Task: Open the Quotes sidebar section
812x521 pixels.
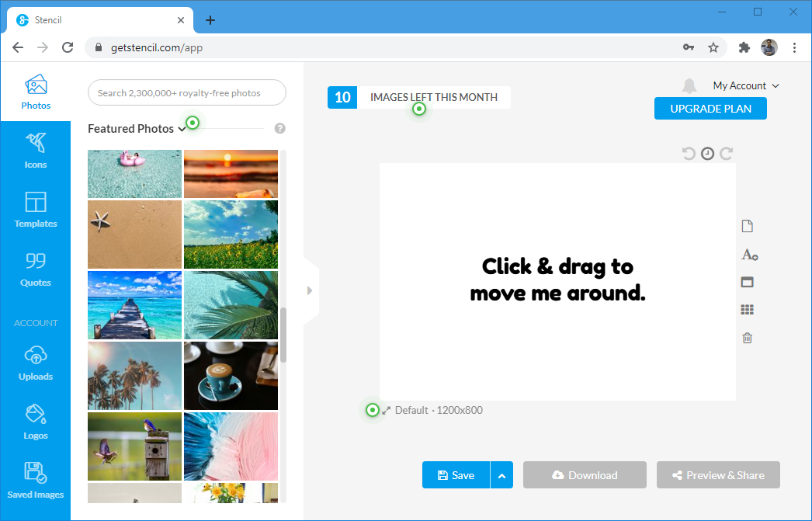Action: (36, 269)
